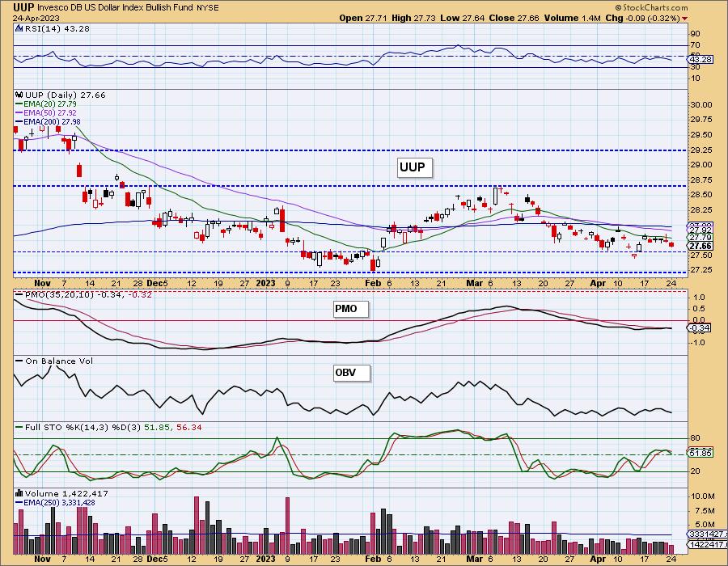Click the Mar label under price panel
The height and width of the screenshot is (566, 728).
point(475,283)
